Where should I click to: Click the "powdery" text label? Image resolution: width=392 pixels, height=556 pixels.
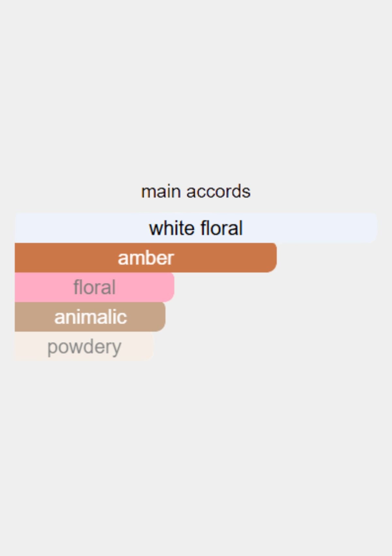pyautogui.click(x=84, y=347)
